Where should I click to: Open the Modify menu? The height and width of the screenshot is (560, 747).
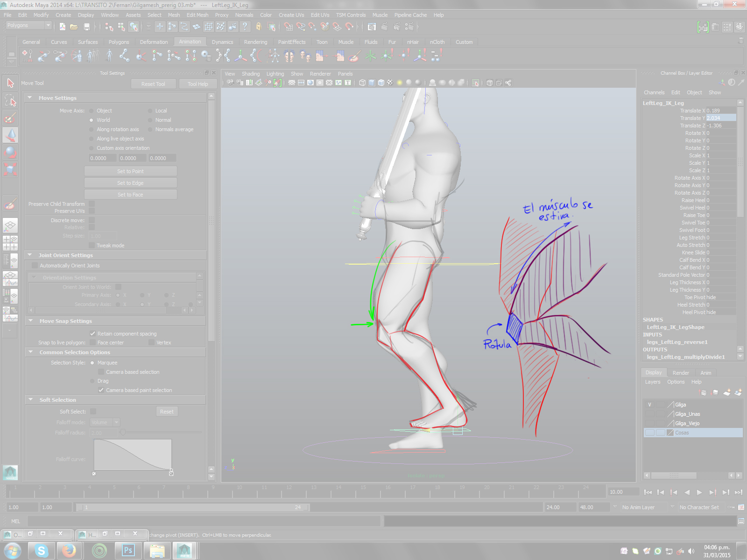coord(41,15)
